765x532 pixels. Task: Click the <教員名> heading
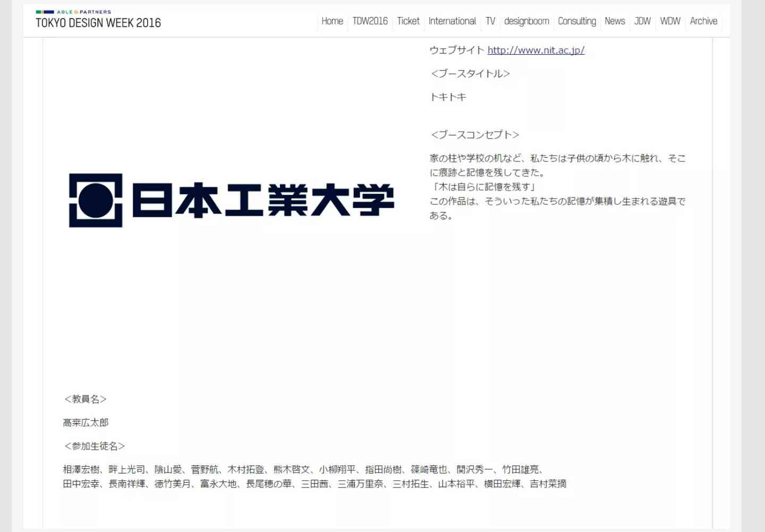point(85,399)
